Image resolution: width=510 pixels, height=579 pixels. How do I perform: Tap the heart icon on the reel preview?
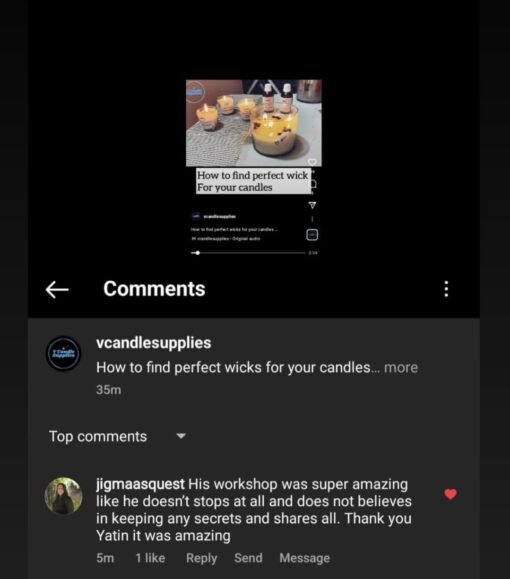pos(312,162)
